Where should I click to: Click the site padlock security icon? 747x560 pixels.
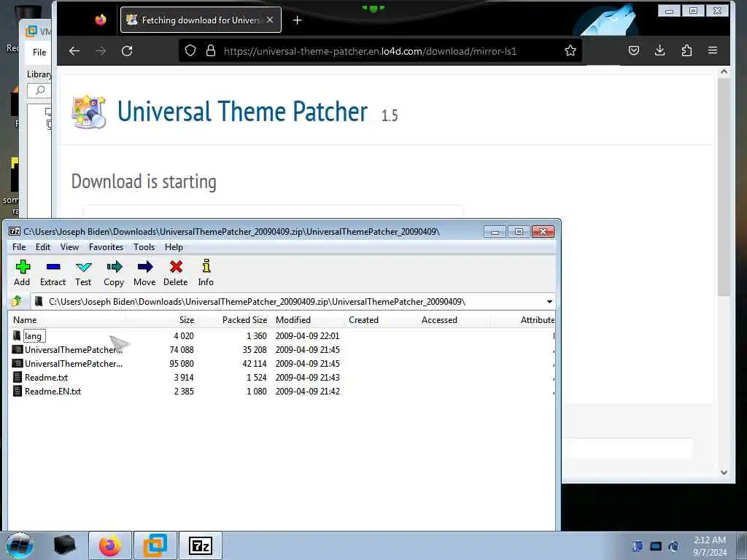coord(211,50)
